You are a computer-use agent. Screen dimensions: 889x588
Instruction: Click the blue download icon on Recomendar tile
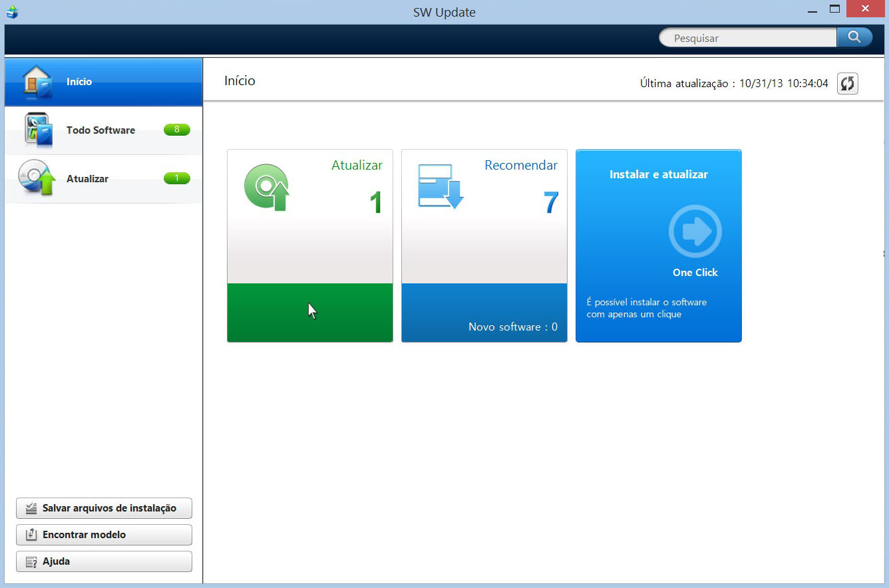tap(441, 186)
